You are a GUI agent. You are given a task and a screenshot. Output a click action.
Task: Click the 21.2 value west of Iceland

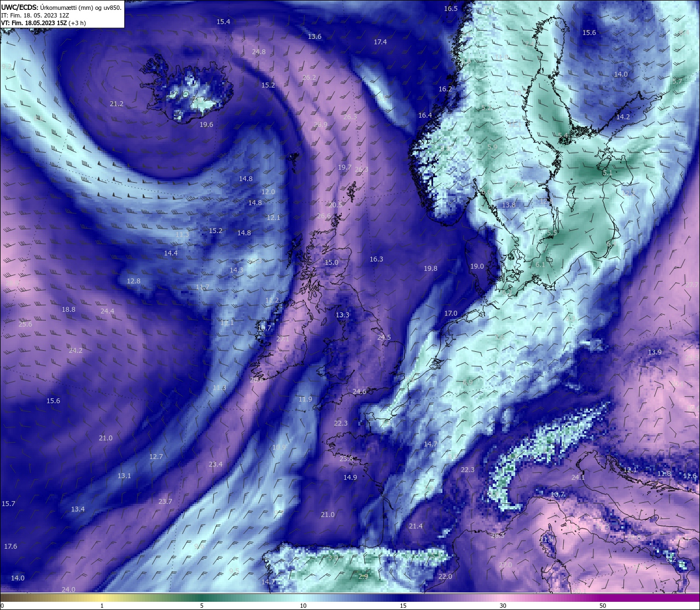click(x=116, y=104)
